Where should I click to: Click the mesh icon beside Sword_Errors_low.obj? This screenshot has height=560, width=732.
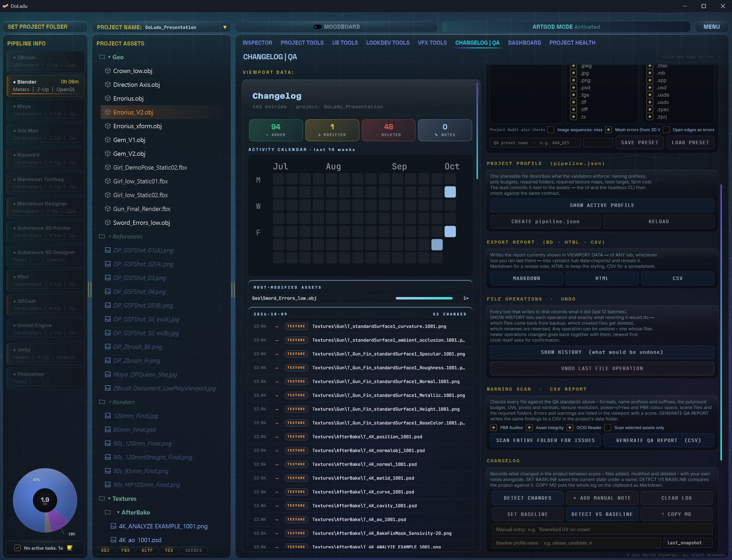(108, 223)
